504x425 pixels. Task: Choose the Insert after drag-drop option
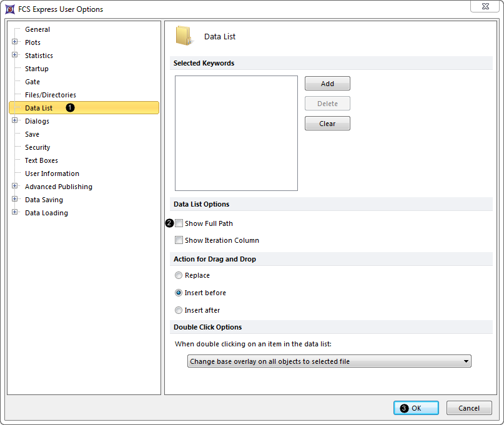click(179, 310)
